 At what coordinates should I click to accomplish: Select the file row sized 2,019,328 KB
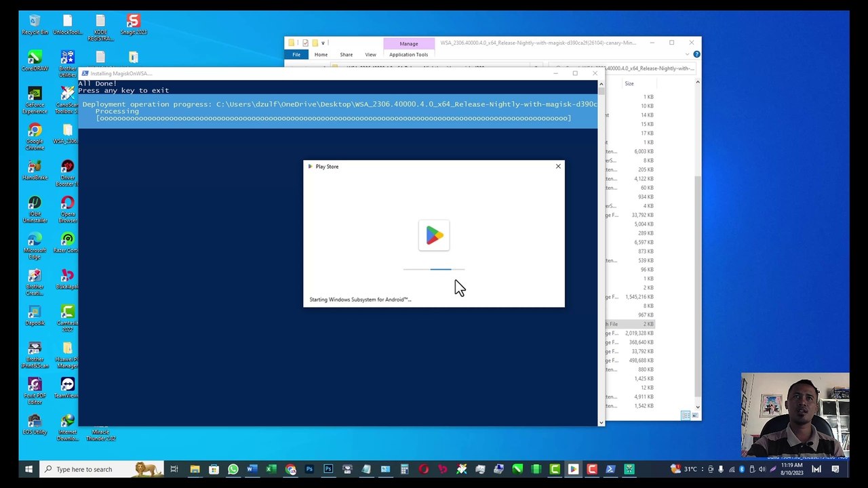[x=629, y=333]
